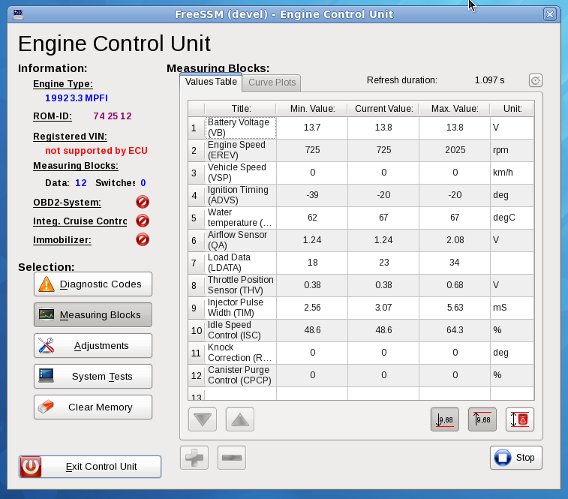Screen dimensions: 568x499
Task: Click row header number 10
Action: click(x=196, y=330)
